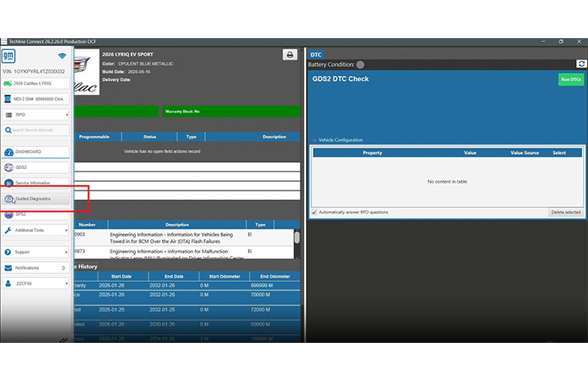
Task: Click the Status column header
Action: (x=149, y=137)
